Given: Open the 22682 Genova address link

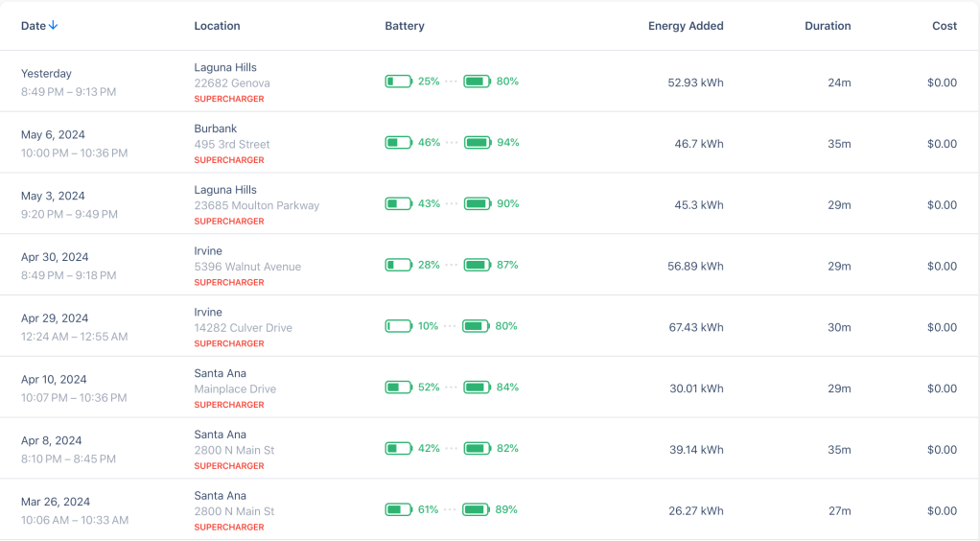Looking at the screenshot, I should pos(231,83).
